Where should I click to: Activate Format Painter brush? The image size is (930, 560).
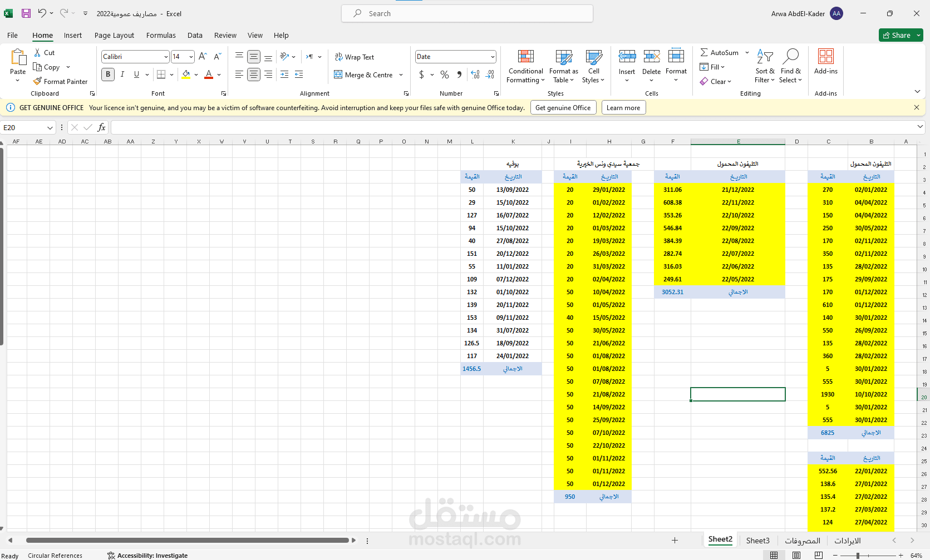point(60,81)
